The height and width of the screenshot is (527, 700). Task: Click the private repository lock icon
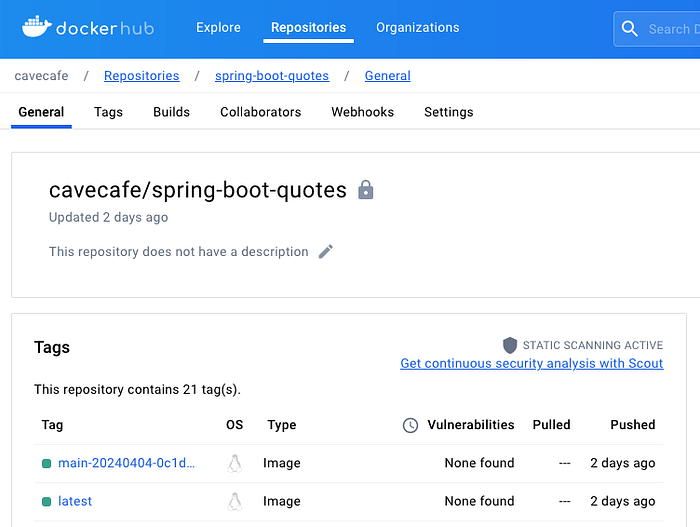pyautogui.click(x=366, y=190)
